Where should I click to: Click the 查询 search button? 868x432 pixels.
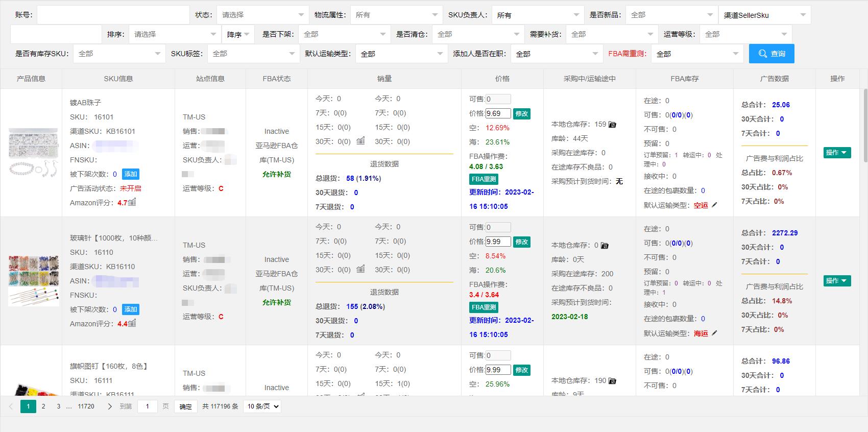771,54
